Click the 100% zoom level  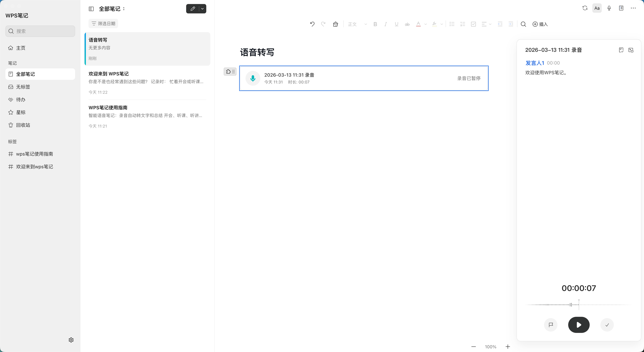pyautogui.click(x=491, y=347)
